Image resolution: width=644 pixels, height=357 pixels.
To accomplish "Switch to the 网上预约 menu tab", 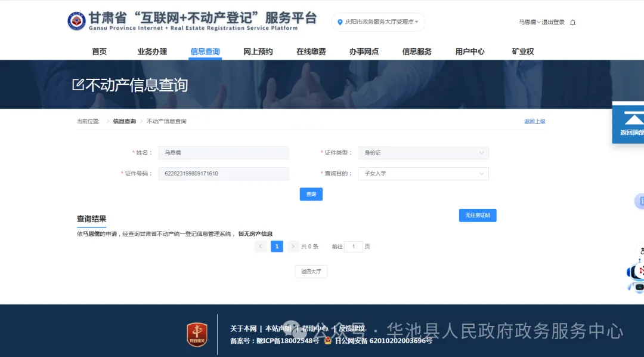I will tap(258, 51).
